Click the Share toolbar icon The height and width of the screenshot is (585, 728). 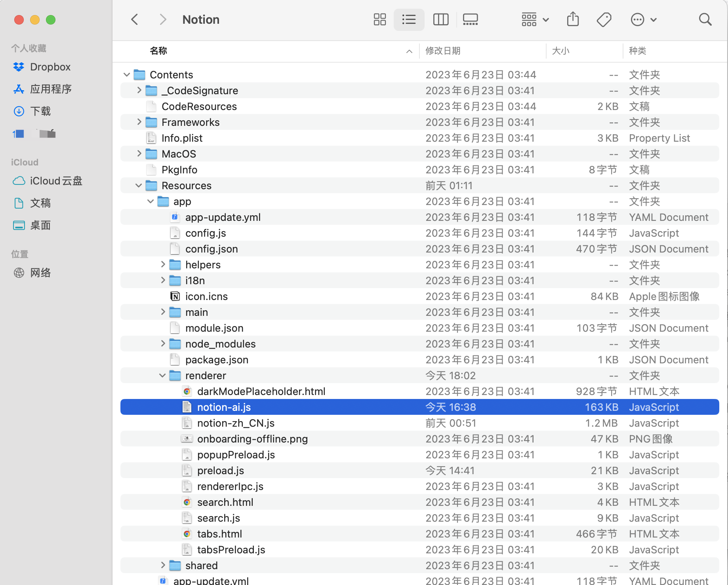tap(573, 19)
